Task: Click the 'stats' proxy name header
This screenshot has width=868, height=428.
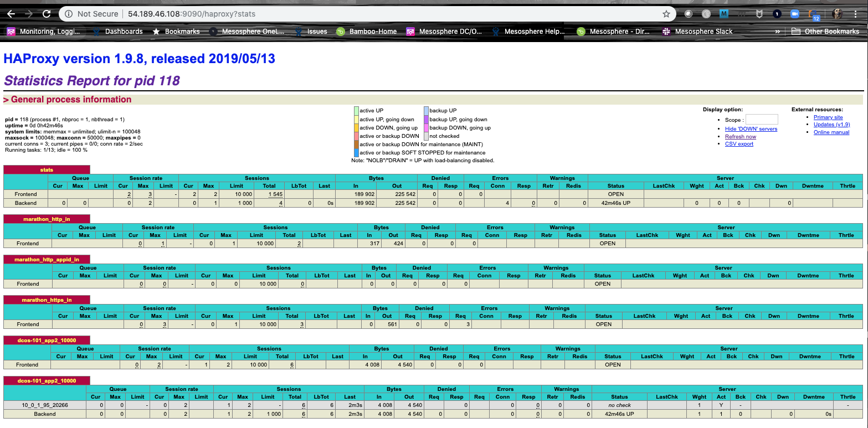Action: [47, 169]
